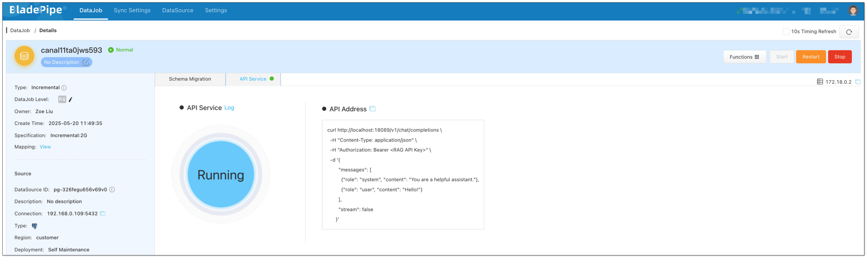Image resolution: width=868 pixels, height=259 pixels.
Task: Copy the API Address via copy icon
Action: coord(372,109)
